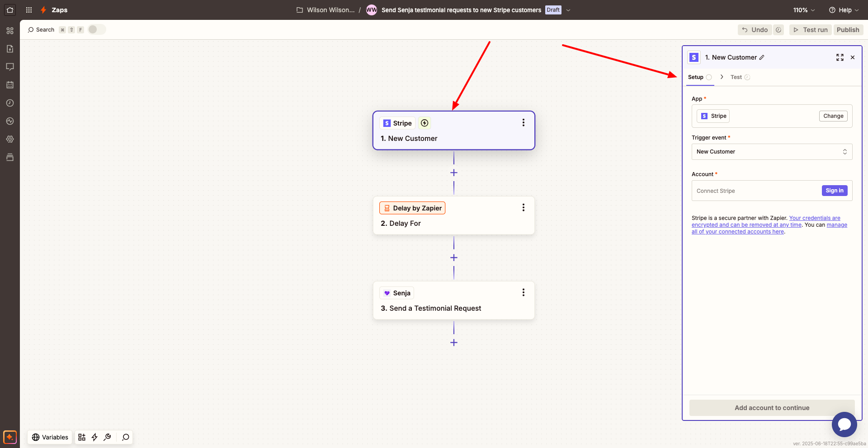Image resolution: width=868 pixels, height=448 pixels.
Task: Expand the Help menu
Action: pos(844,10)
